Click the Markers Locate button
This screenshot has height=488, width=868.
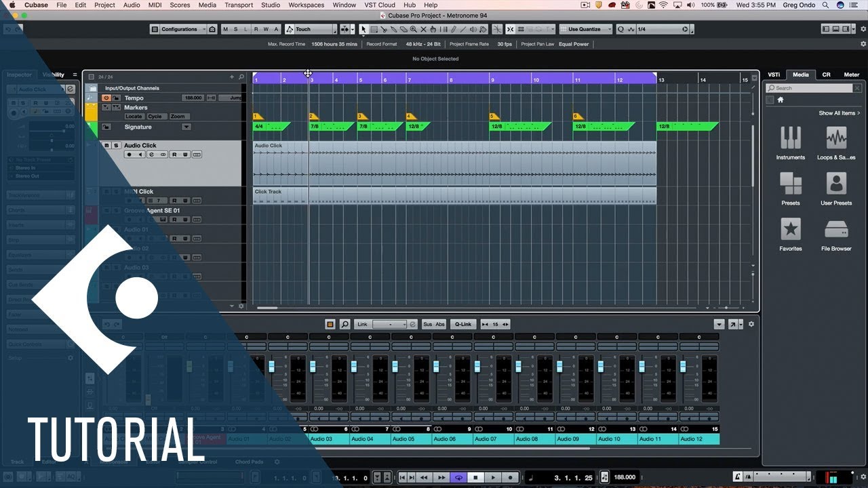tap(134, 117)
